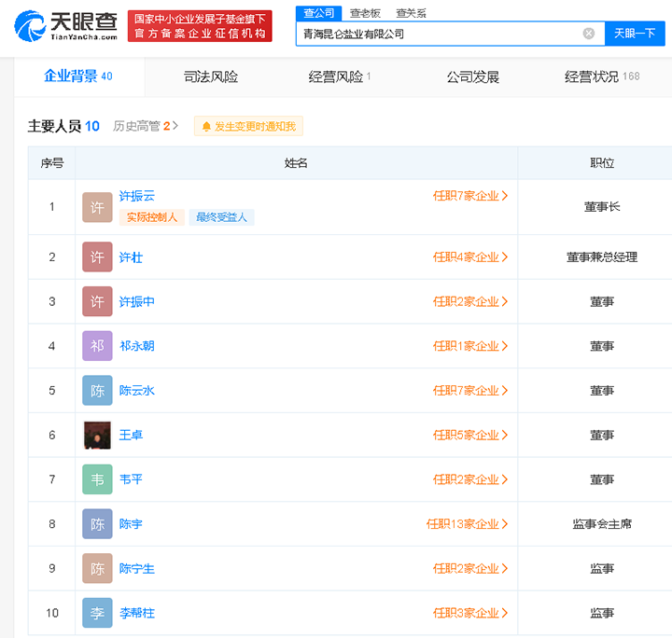This screenshot has height=638, width=672.
Task: Click avatar icon of 祁永朝
Action: (x=97, y=346)
